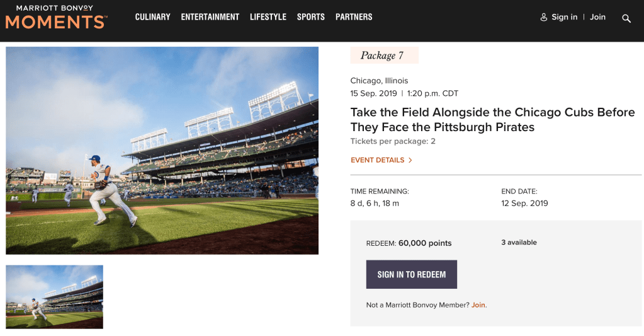The width and height of the screenshot is (644, 336).
Task: Open the Lifestyle menu
Action: (x=268, y=17)
